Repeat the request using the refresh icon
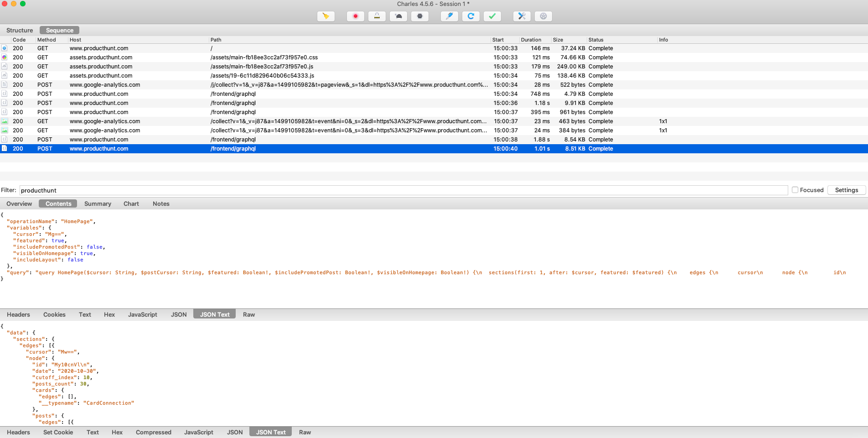Viewport: 868px width, 438px height. click(x=471, y=16)
